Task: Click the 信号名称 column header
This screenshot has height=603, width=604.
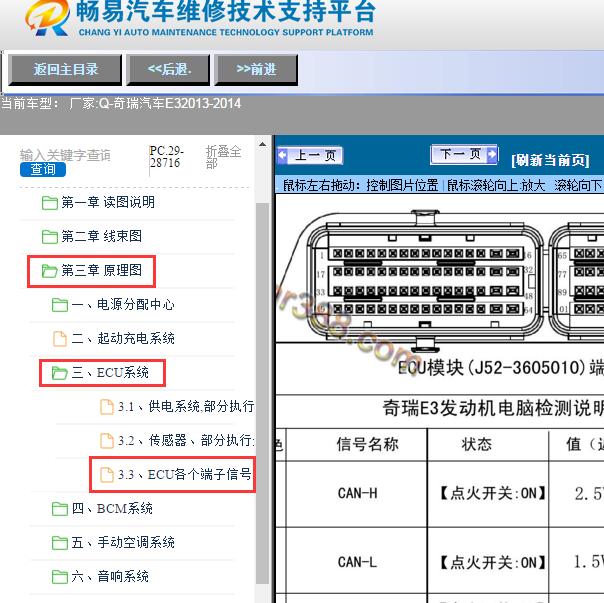Action: [367, 444]
